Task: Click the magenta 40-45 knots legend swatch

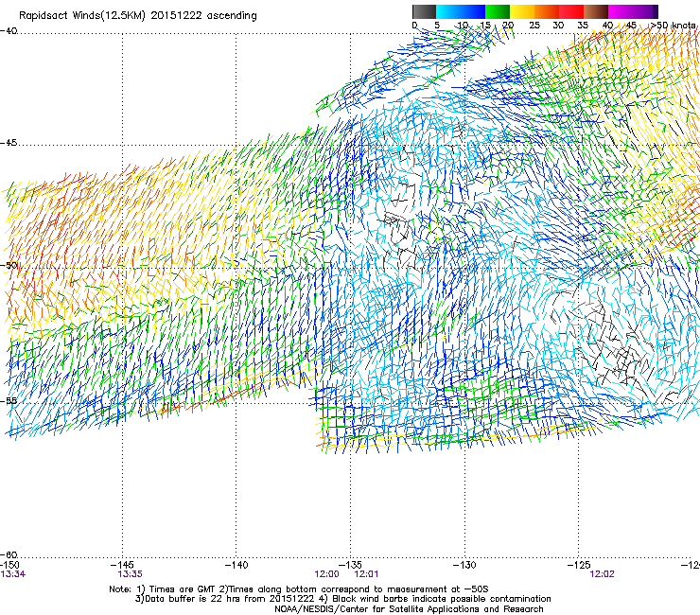Action: point(621,11)
